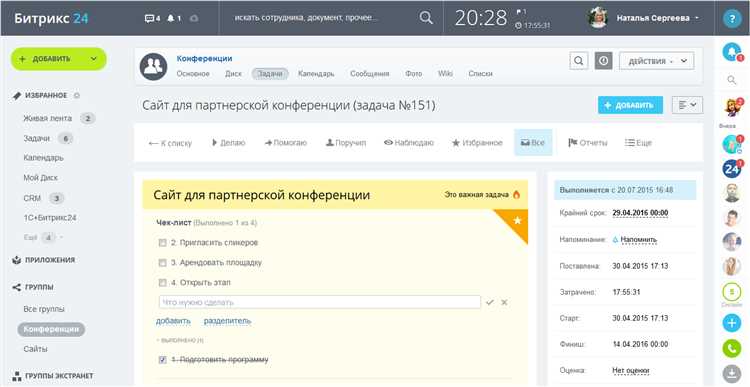
Task: Click Наталья Сергеева profile avatar
Action: point(597,18)
